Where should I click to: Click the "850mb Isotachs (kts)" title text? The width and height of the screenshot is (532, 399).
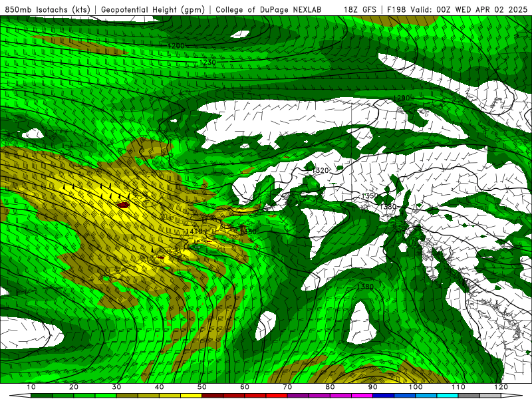(x=47, y=9)
